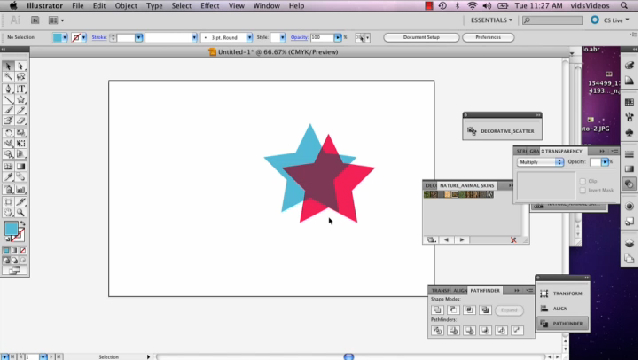638x360 pixels.
Task: Open the Effect menu
Action: 210,6
